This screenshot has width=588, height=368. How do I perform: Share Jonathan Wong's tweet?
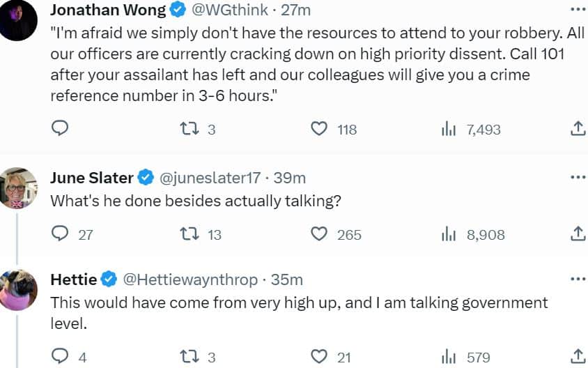(x=578, y=128)
